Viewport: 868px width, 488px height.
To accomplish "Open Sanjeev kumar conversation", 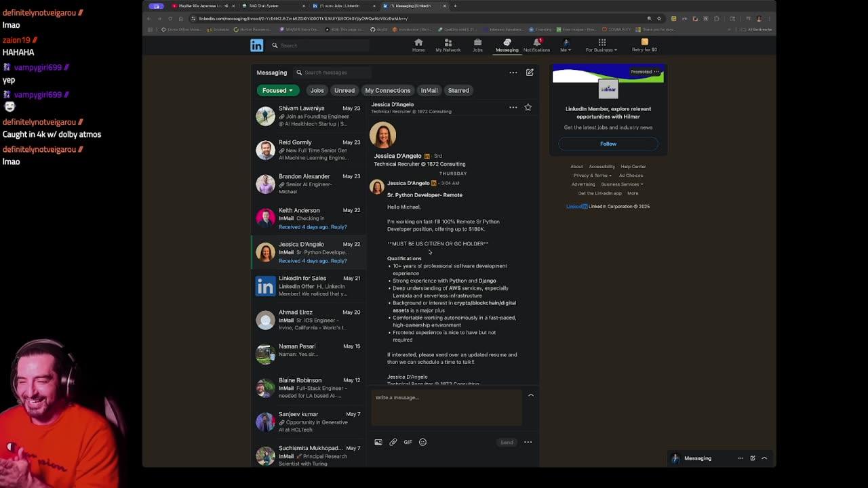I will click(309, 422).
